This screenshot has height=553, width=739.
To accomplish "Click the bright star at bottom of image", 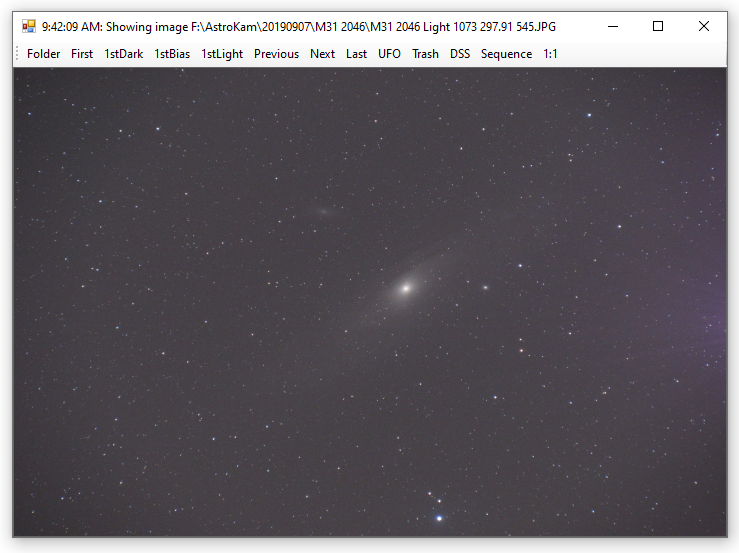I will (439, 518).
